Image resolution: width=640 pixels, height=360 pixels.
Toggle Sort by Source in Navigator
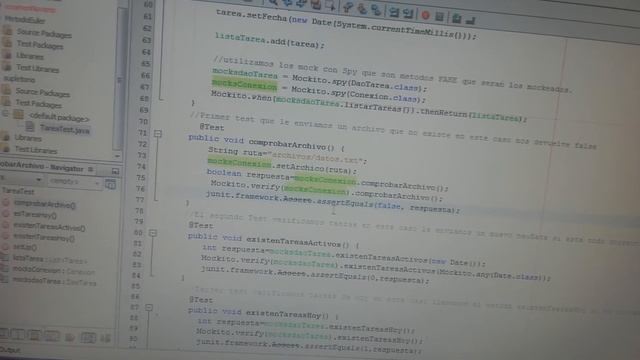[105, 338]
